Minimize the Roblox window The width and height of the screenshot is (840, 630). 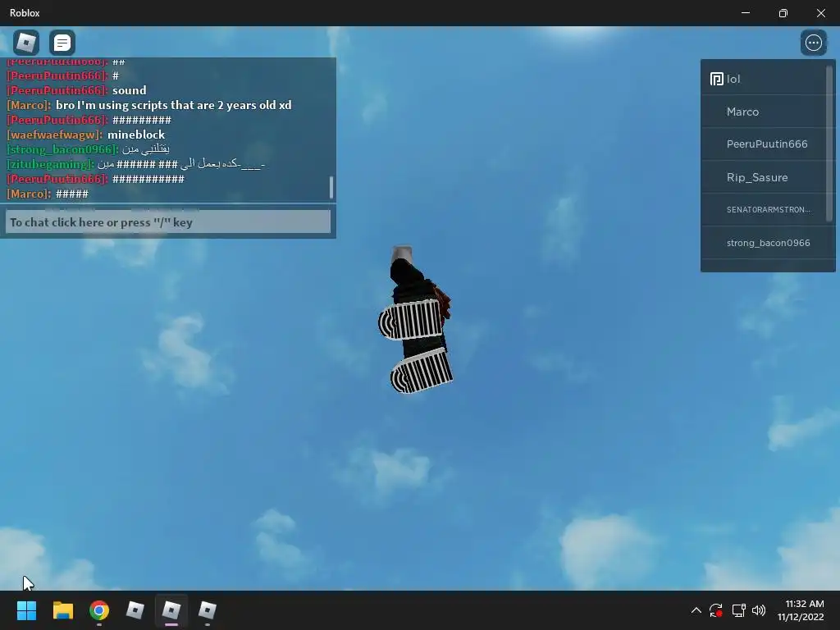(x=746, y=13)
